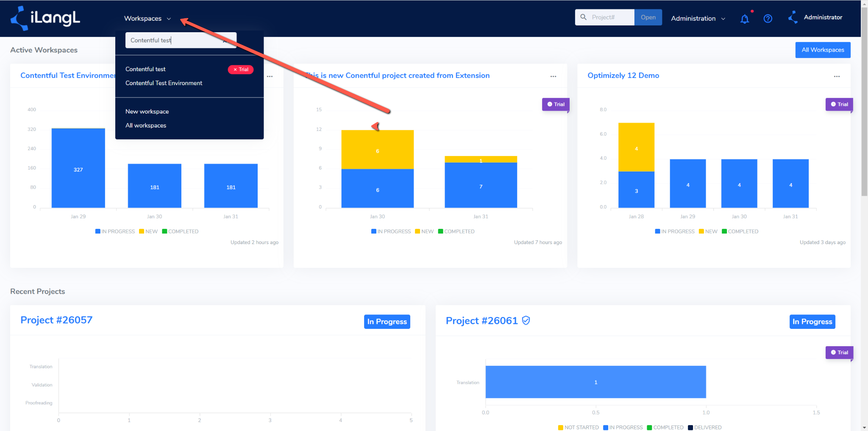The width and height of the screenshot is (868, 431).
Task: Toggle NEW legend in first workspace chart
Action: tap(148, 231)
